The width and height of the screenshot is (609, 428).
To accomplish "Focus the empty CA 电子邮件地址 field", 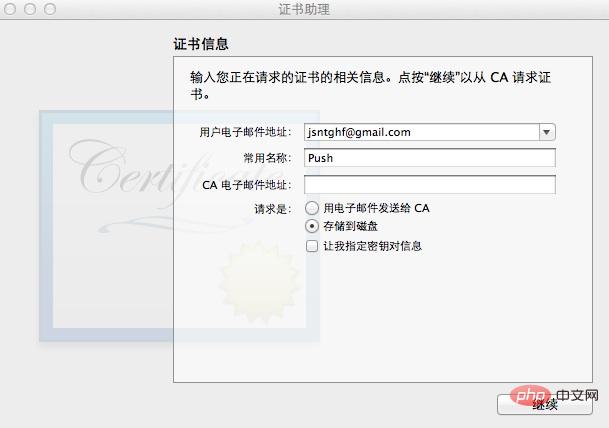I will [x=430, y=184].
